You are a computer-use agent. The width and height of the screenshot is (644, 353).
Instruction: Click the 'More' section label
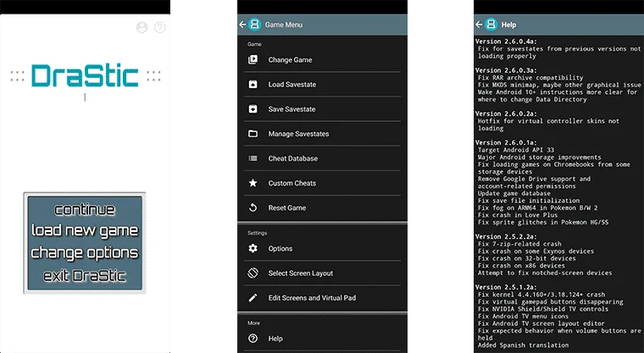253,323
